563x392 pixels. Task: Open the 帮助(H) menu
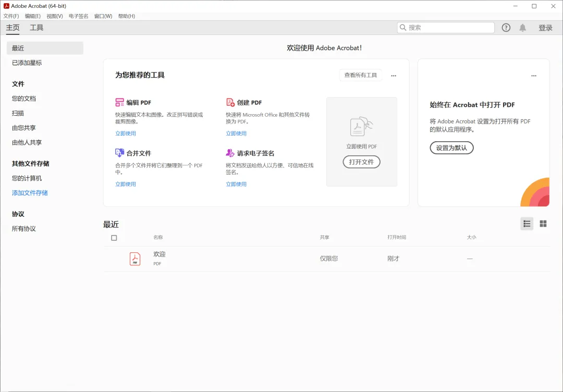click(x=126, y=16)
